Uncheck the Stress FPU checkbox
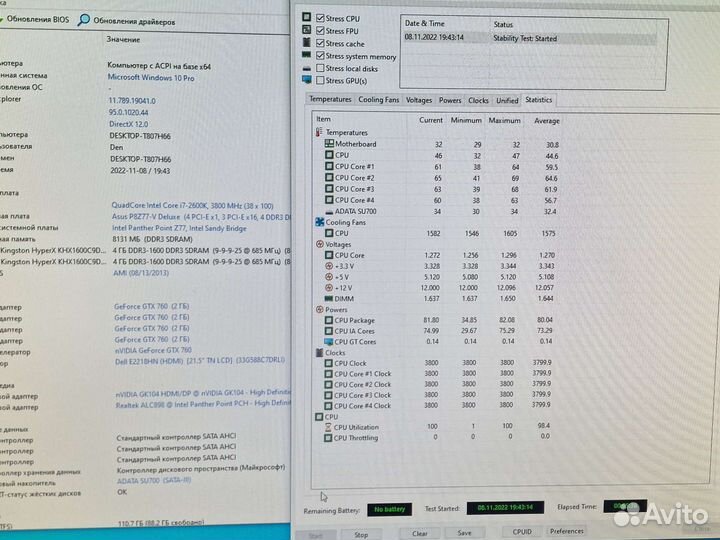This screenshot has width=720, height=540. pyautogui.click(x=320, y=31)
